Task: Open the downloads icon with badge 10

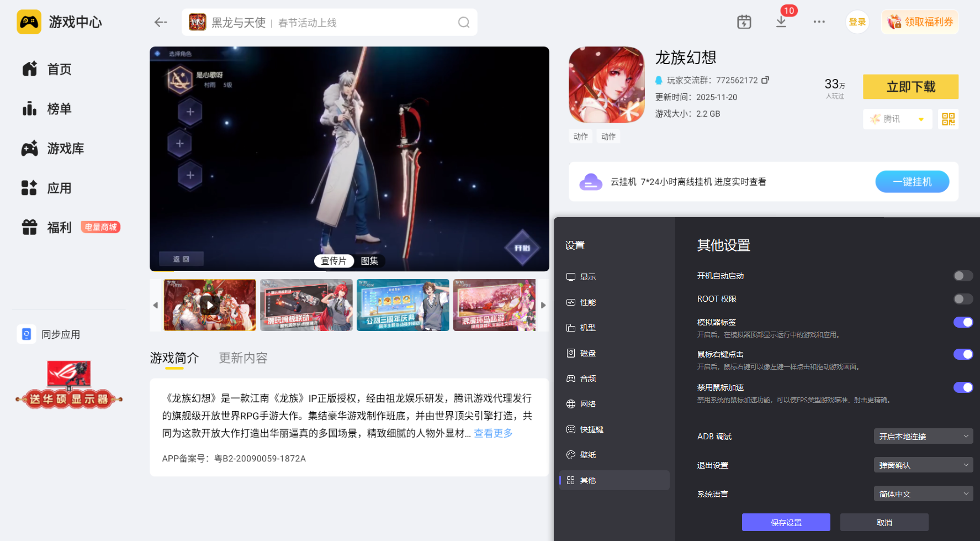Action: point(781,22)
